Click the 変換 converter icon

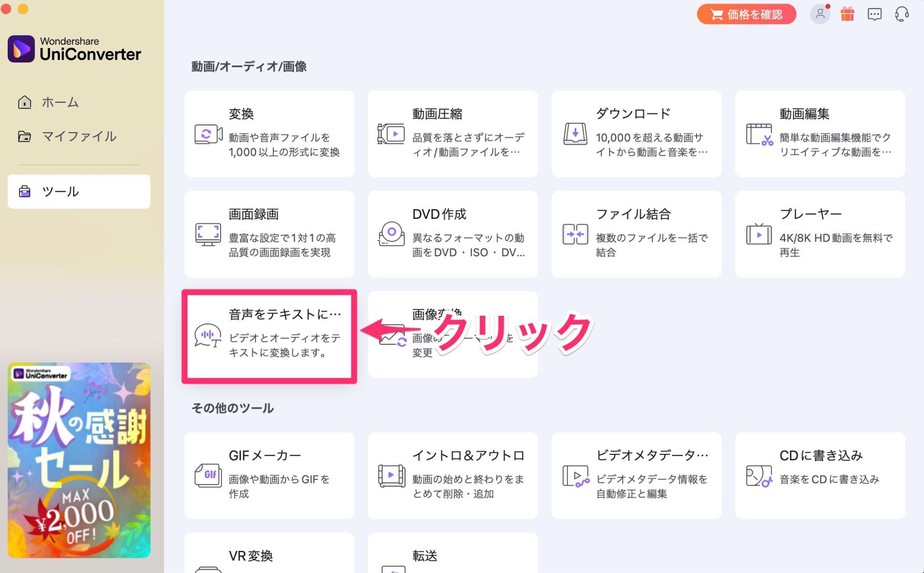click(208, 134)
